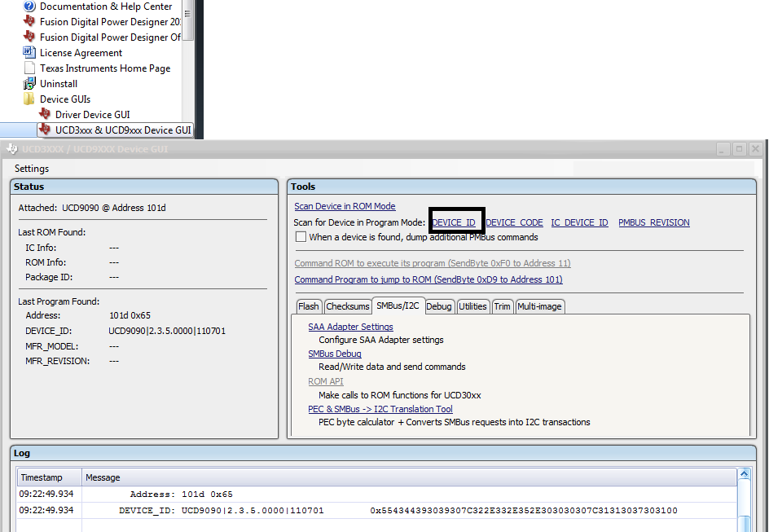Switch to the Flash tab
Screen dimensions: 769x532
[309, 306]
